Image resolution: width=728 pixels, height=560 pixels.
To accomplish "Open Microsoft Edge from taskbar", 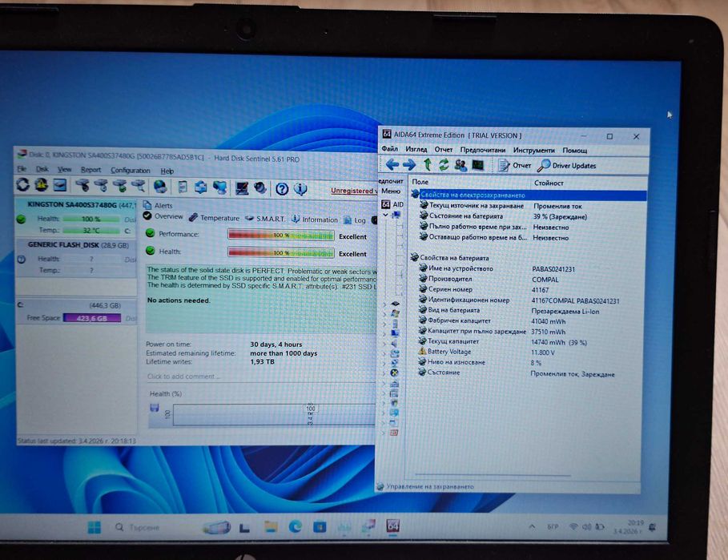I will [x=295, y=526].
